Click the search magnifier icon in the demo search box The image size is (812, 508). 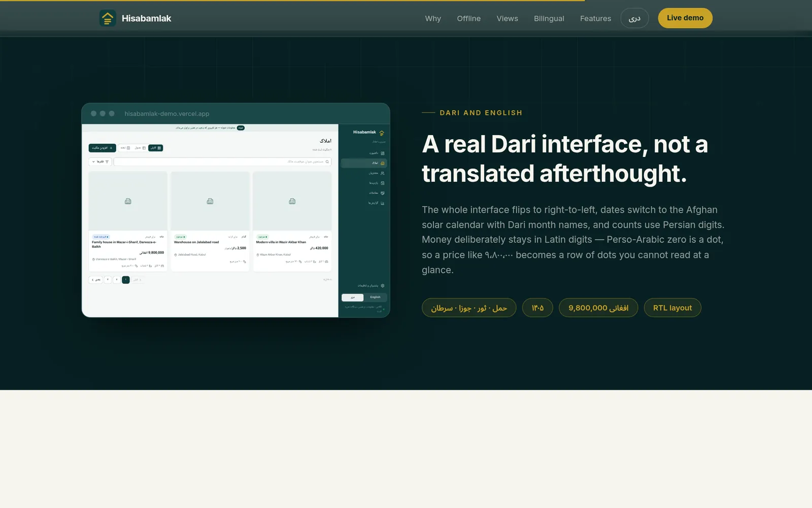coord(327,162)
